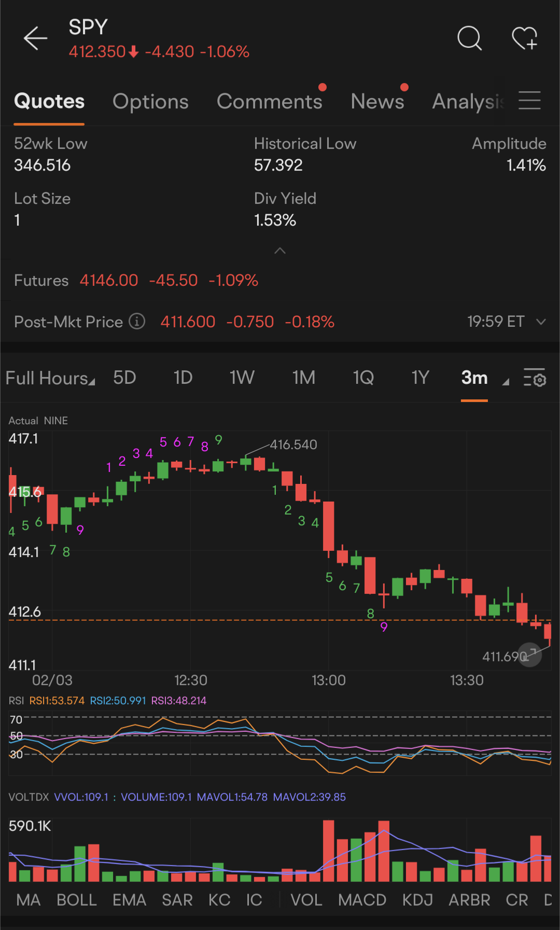Open the News tab
Image resolution: width=560 pixels, height=930 pixels.
[377, 101]
